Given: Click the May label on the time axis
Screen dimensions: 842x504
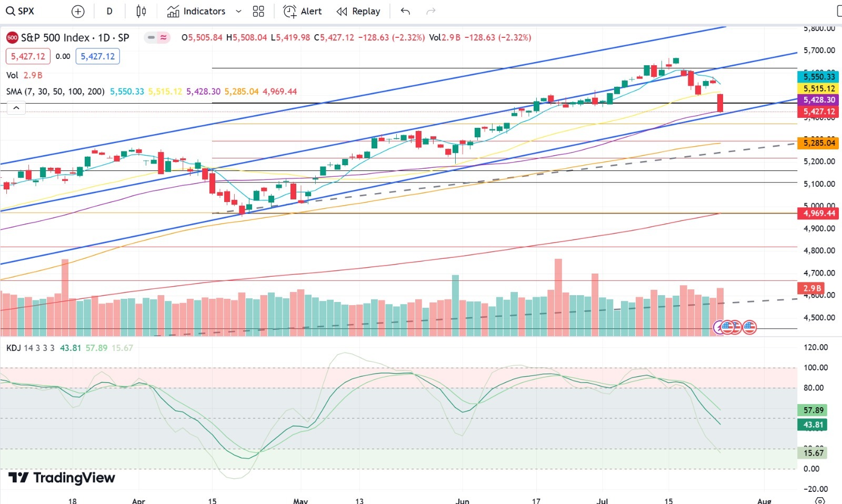Looking at the screenshot, I should click(300, 500).
